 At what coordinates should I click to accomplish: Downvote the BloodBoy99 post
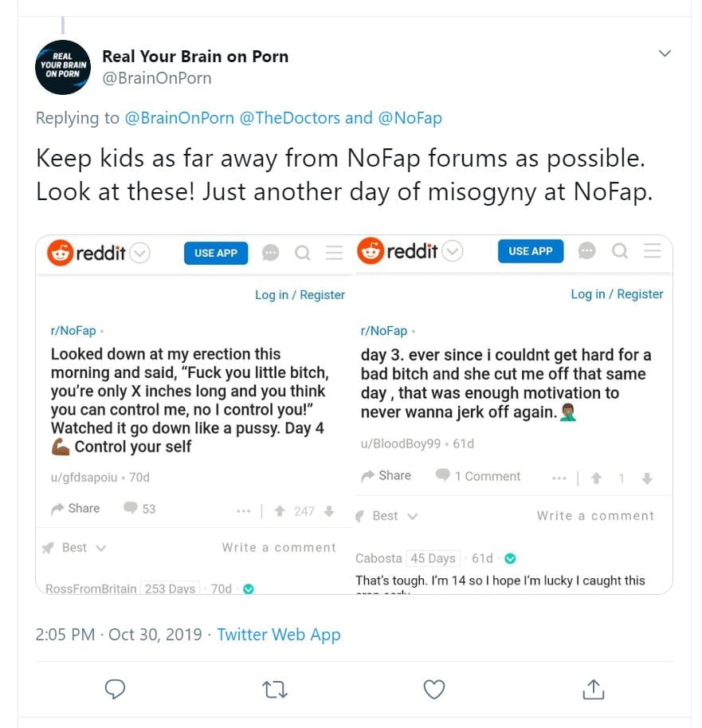tap(647, 478)
